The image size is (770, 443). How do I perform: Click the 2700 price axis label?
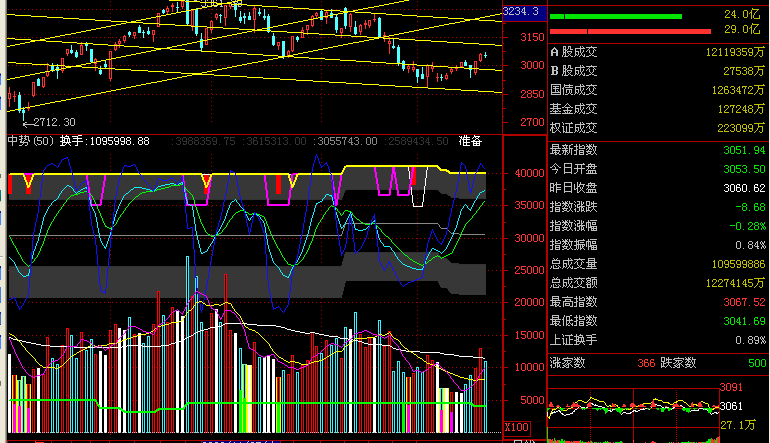pyautogui.click(x=532, y=122)
